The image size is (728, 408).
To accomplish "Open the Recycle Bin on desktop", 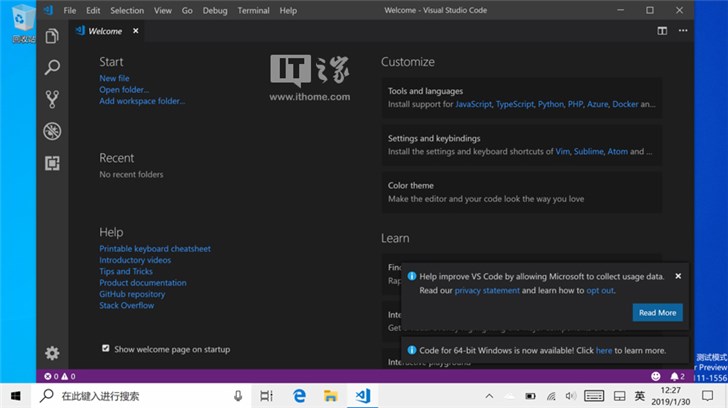I will click(x=21, y=23).
